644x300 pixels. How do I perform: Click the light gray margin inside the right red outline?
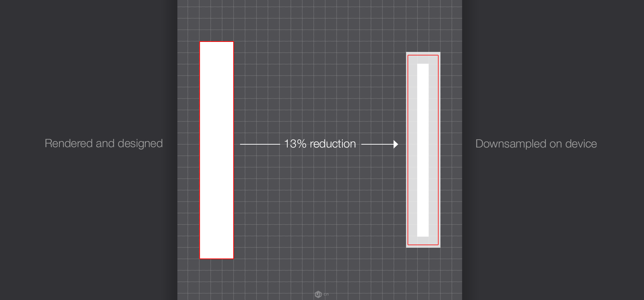413,150
